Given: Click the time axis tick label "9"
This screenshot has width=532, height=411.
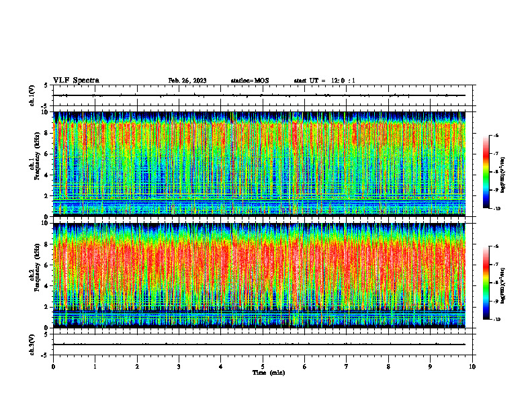Looking at the screenshot, I should pyautogui.click(x=430, y=367).
